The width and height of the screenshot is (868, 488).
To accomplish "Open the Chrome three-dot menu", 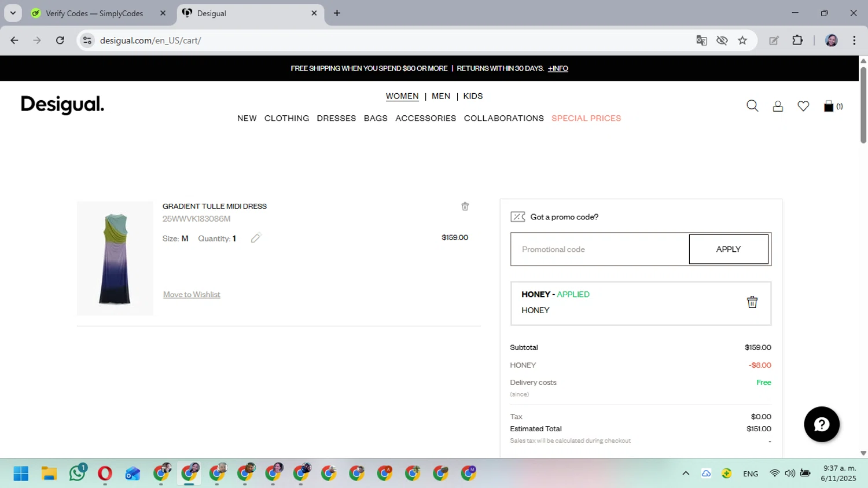I will (854, 41).
